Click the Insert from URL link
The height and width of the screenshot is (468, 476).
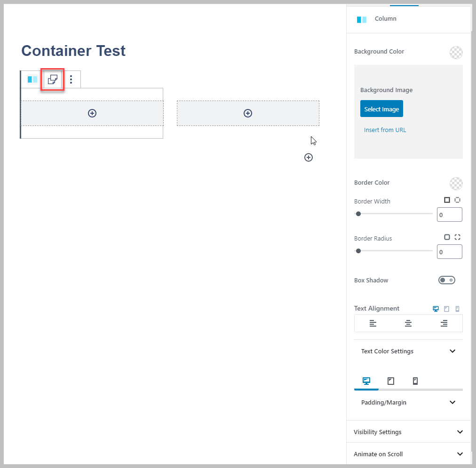tap(385, 130)
